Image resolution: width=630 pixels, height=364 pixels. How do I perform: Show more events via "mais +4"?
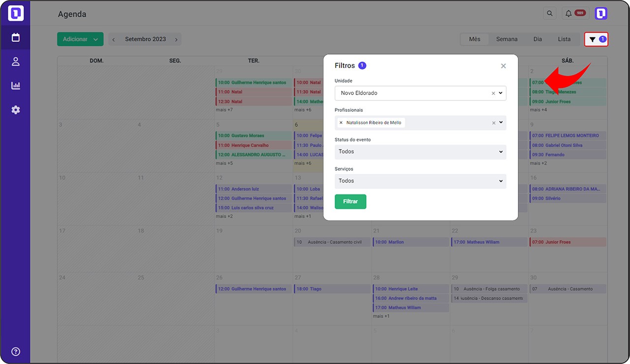pyautogui.click(x=538, y=110)
